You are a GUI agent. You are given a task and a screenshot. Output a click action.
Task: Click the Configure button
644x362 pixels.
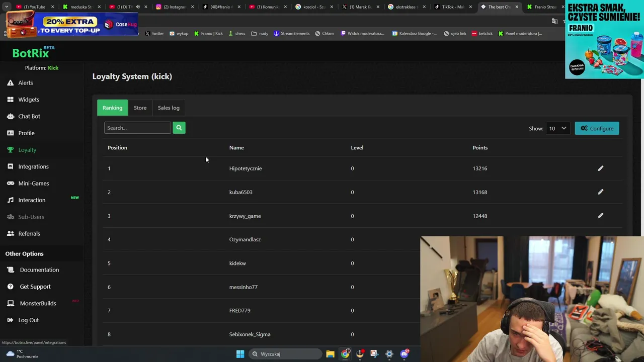point(597,128)
